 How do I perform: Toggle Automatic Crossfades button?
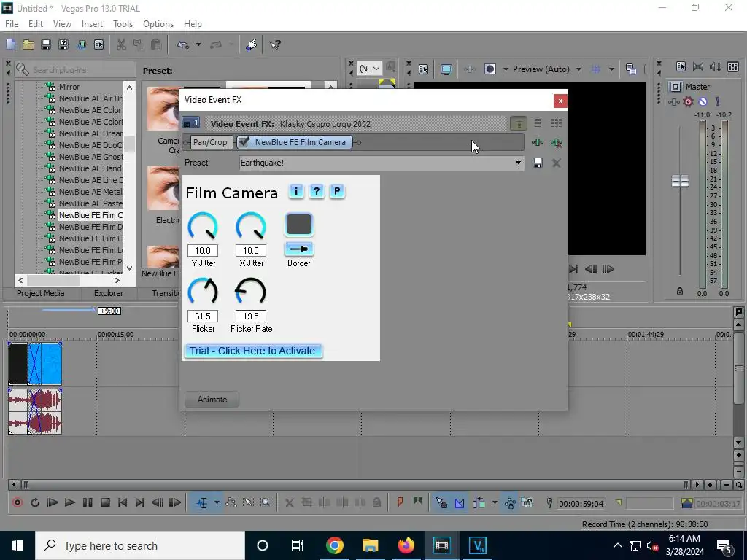click(460, 502)
